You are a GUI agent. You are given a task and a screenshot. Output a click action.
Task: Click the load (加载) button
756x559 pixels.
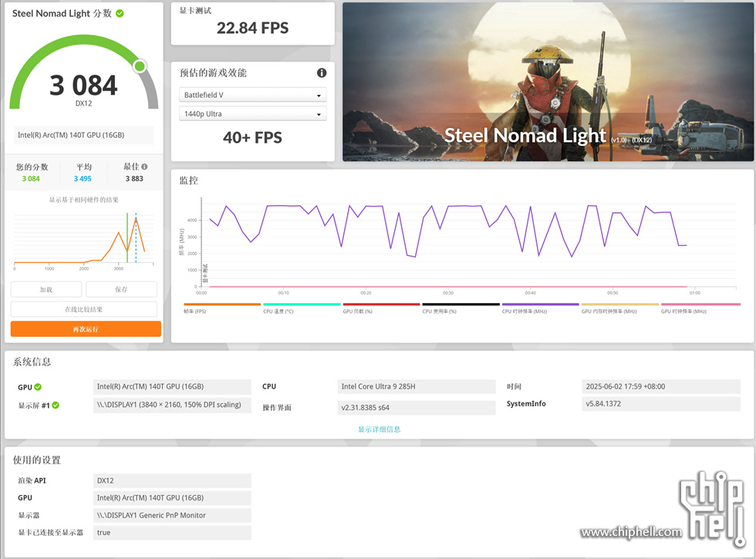[x=46, y=290]
